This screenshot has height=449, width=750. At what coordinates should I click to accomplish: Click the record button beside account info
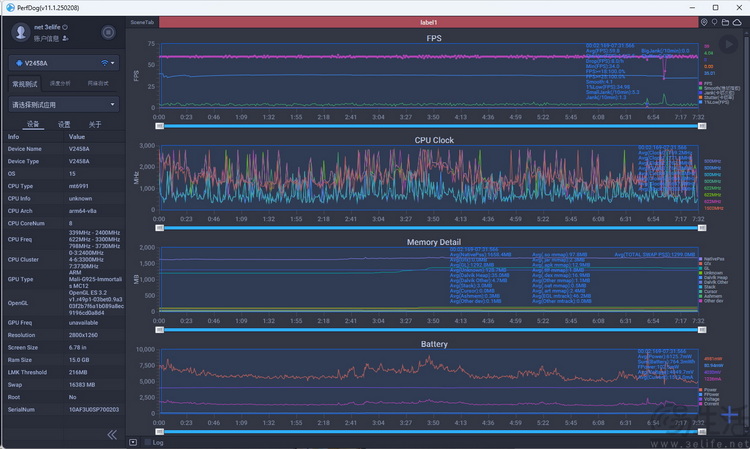107,32
